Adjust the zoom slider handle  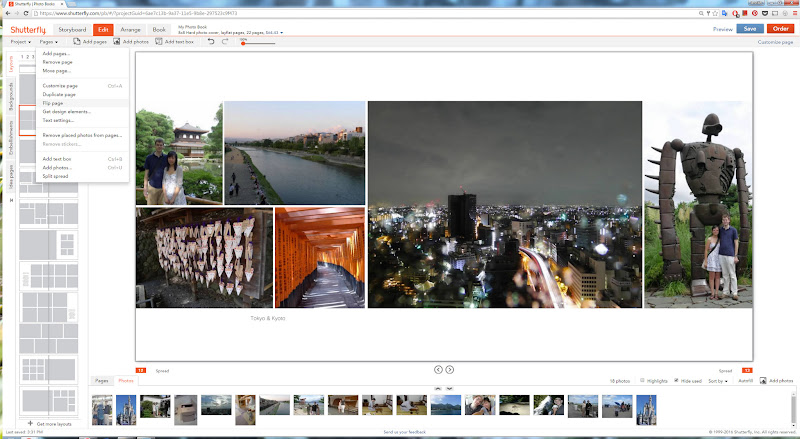coord(243,43)
